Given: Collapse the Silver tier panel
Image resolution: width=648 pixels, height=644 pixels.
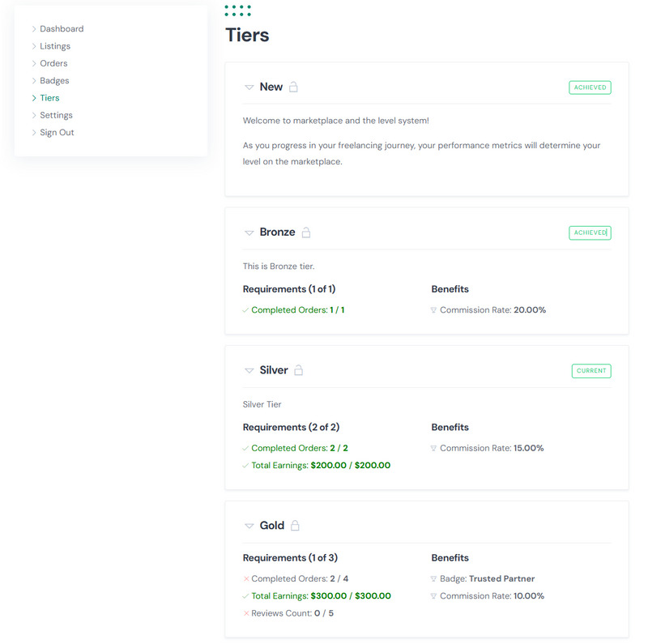Looking at the screenshot, I should pos(249,370).
